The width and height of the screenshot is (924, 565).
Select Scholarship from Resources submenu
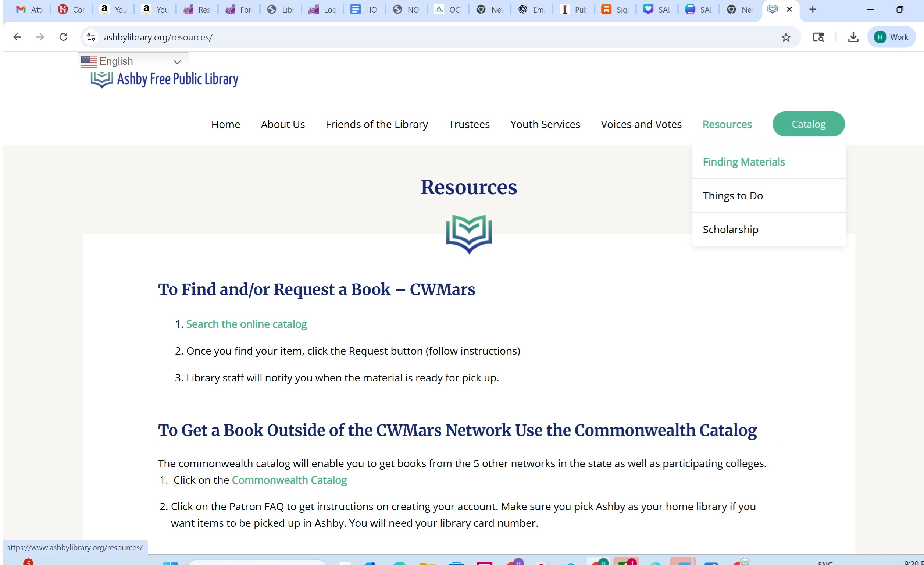coord(730,229)
